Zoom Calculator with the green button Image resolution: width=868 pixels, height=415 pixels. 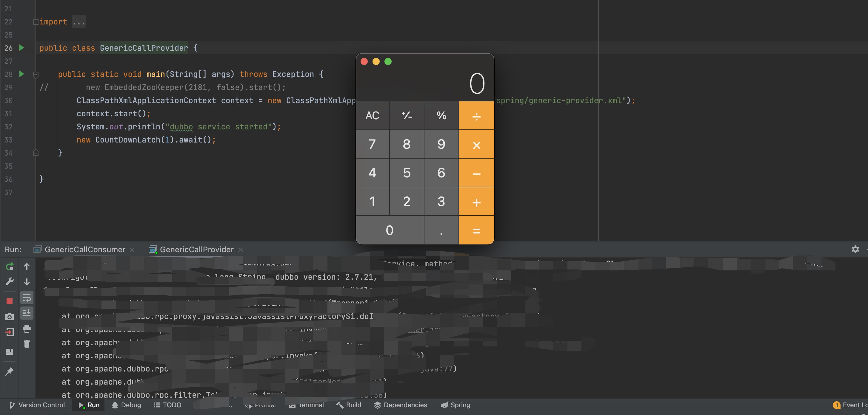[x=388, y=61]
